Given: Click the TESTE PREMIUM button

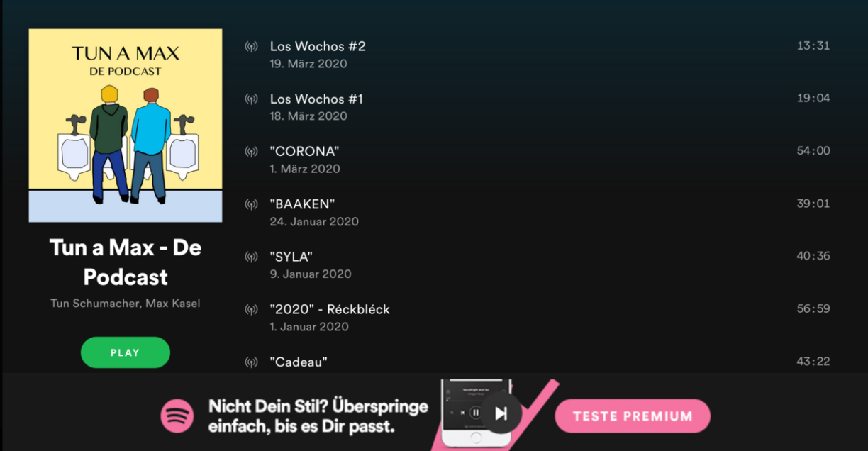Looking at the screenshot, I should (x=633, y=416).
